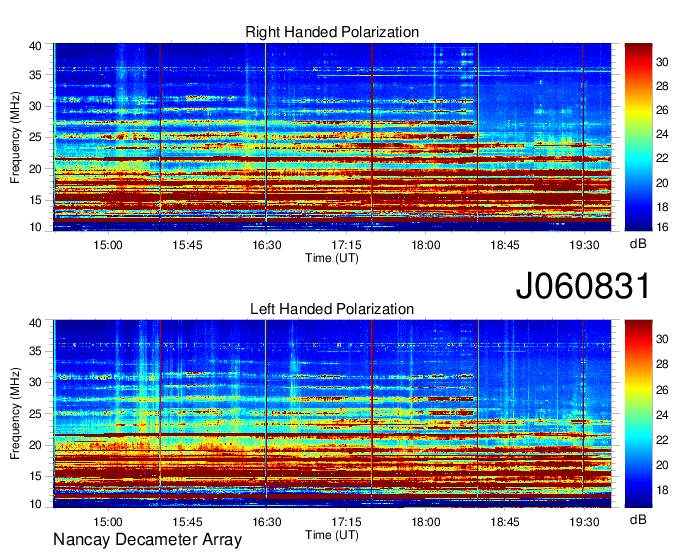Click the 18:00 tick under Left Handed plot

click(425, 522)
